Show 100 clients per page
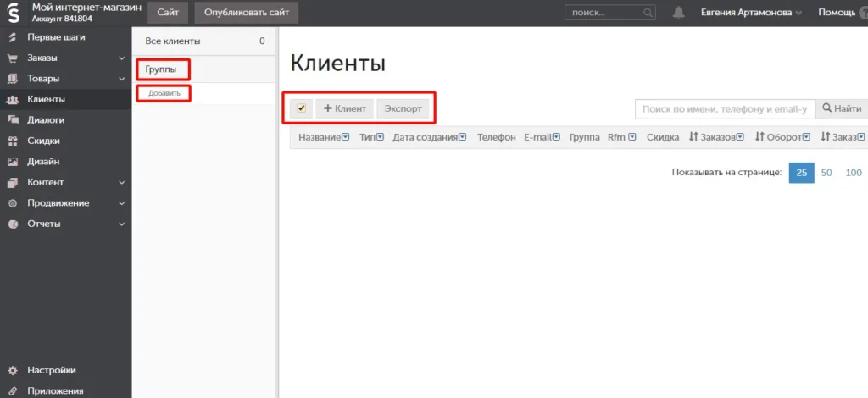This screenshot has width=868, height=398. pos(854,173)
